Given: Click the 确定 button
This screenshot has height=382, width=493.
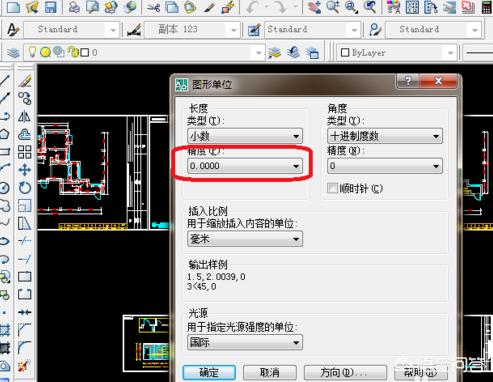Looking at the screenshot, I should (x=209, y=373).
